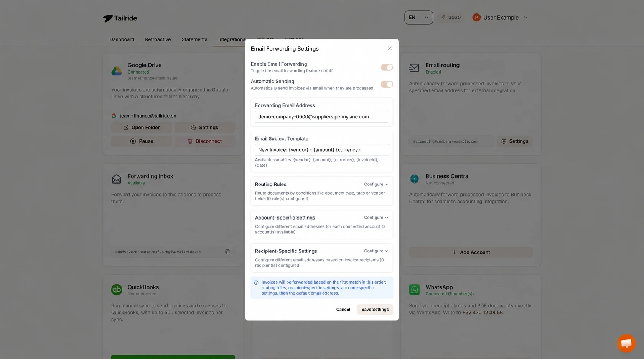Expand Recipient-Specific Settings Configure section

pyautogui.click(x=376, y=251)
